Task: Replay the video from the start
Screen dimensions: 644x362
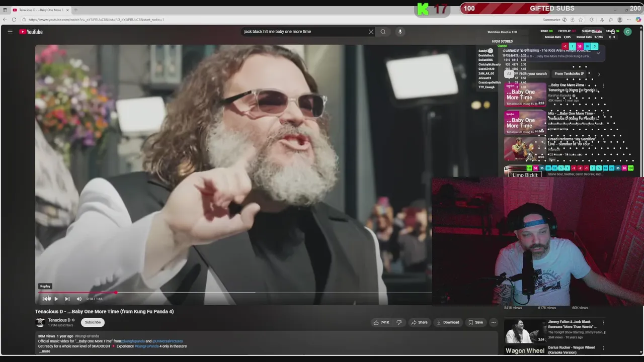Action: (46, 299)
